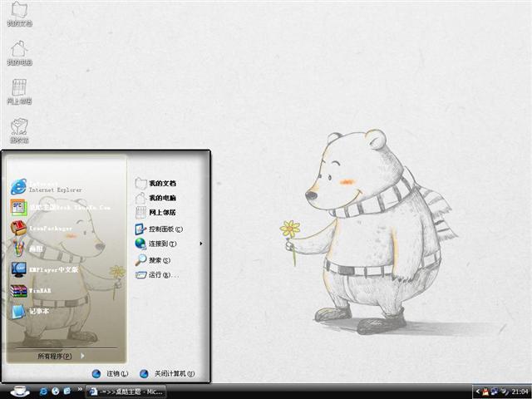532x399 pixels.
Task: Click the coffee cup Start button
Action: 19,391
